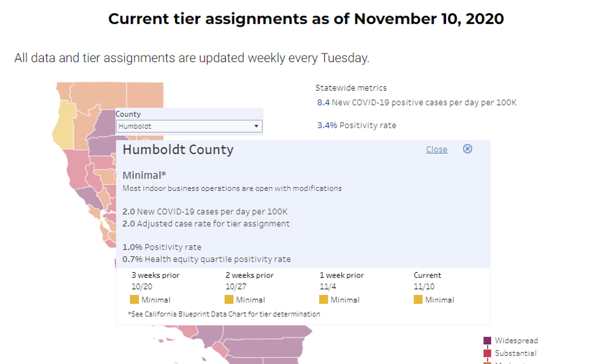Click the Substantial red legend swatch
589x364 pixels.
tap(487, 353)
